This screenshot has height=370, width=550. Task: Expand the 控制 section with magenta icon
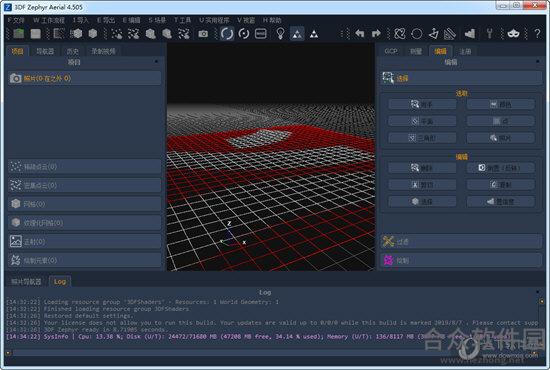(x=461, y=260)
